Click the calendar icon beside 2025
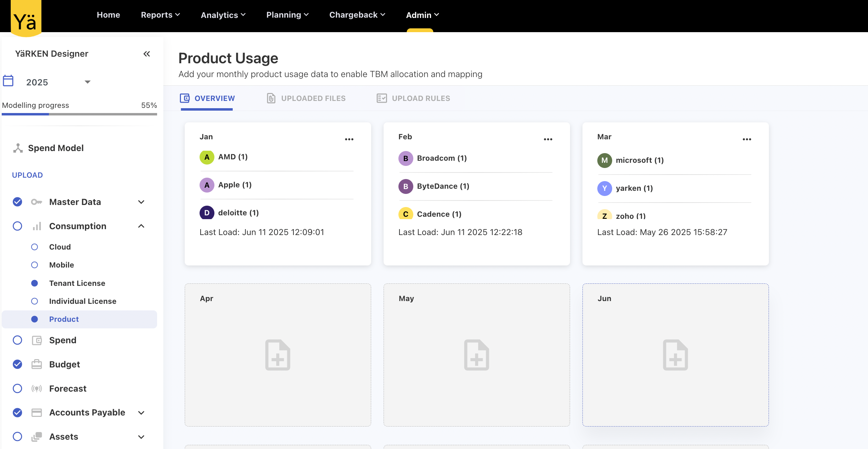Screen dimensions: 868x449 tap(8, 81)
